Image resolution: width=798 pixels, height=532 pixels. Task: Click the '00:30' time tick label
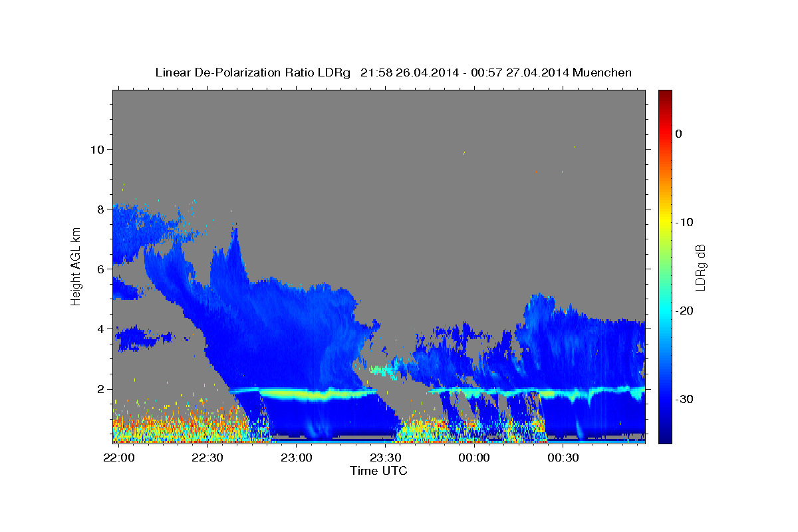563,458
